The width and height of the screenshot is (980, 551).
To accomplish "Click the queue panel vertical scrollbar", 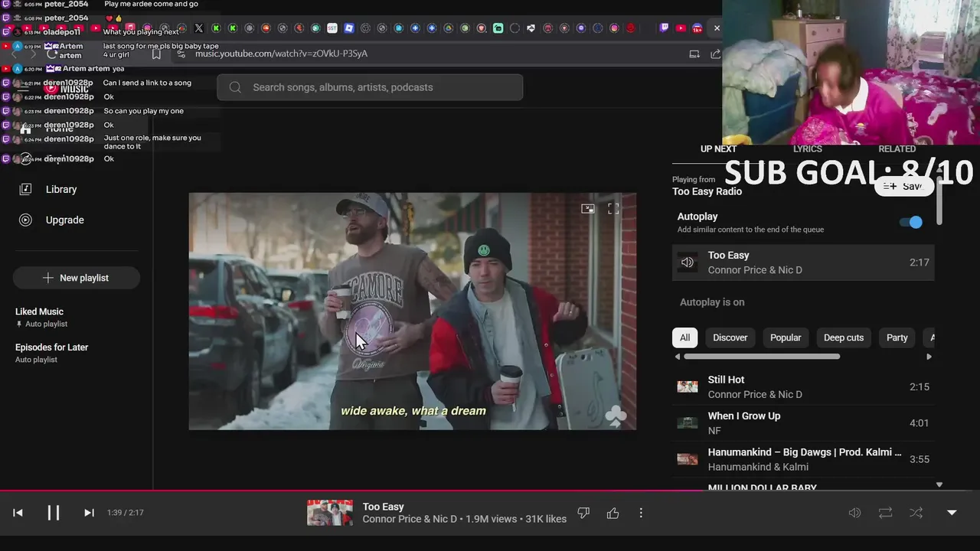I will (939, 201).
